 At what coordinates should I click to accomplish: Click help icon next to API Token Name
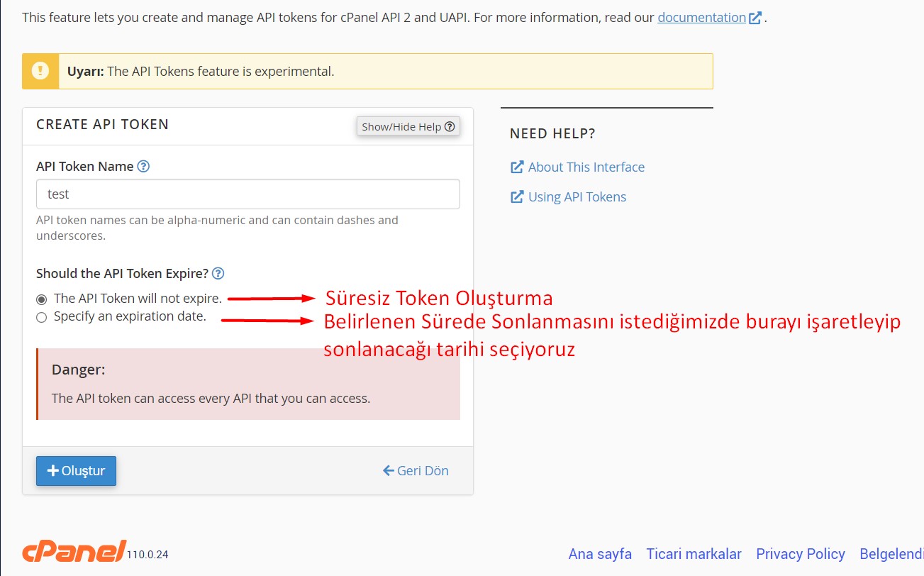click(143, 167)
